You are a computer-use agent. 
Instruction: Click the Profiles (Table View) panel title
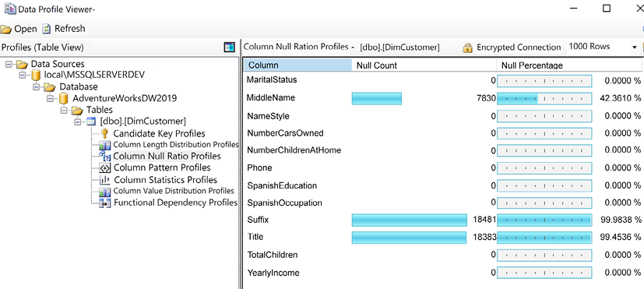[43, 48]
